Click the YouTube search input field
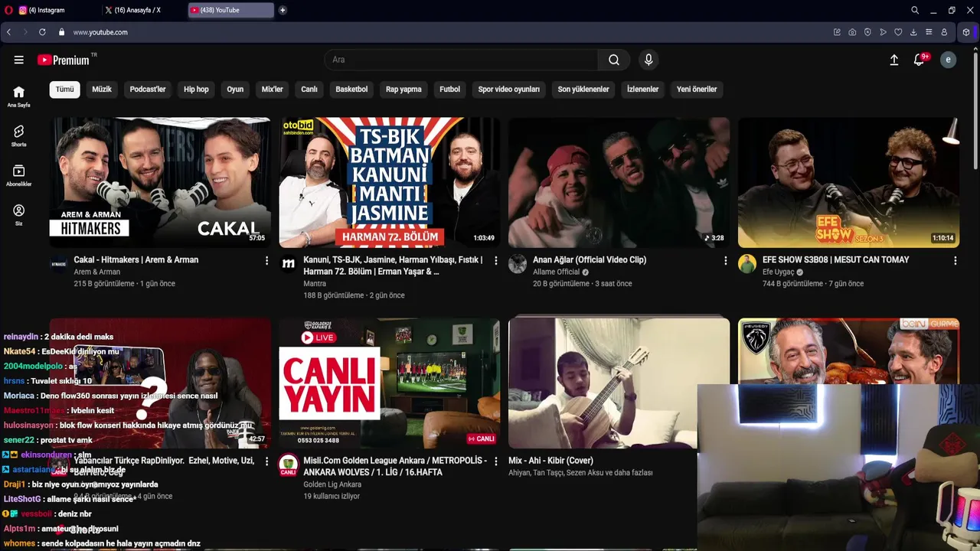980x551 pixels. point(462,60)
